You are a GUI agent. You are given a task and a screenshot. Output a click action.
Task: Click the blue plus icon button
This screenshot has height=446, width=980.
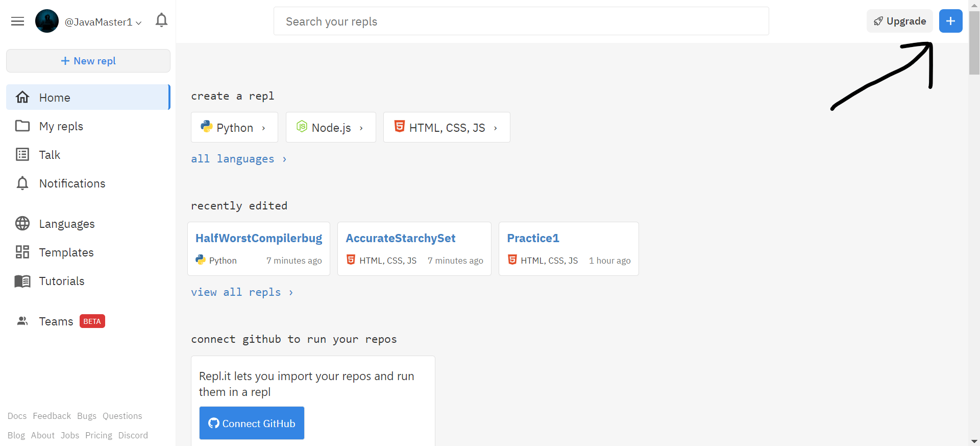[950, 21]
